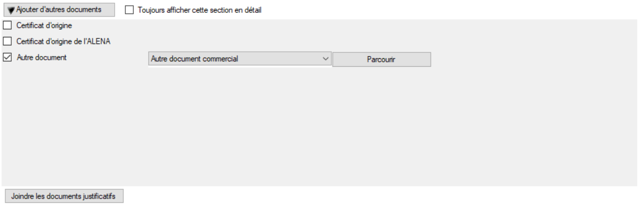Enable Toujours afficher cette section en détail checkbox
644x206 pixels.
[x=130, y=10]
